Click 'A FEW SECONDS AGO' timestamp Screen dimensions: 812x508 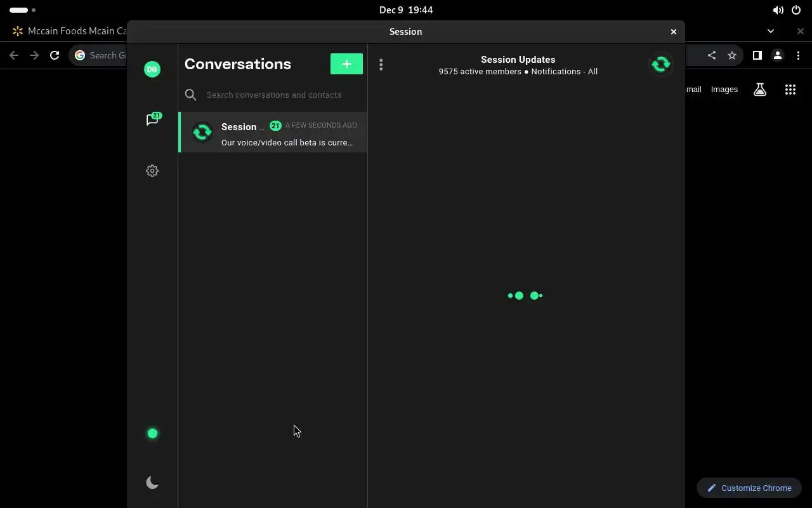[x=321, y=125]
